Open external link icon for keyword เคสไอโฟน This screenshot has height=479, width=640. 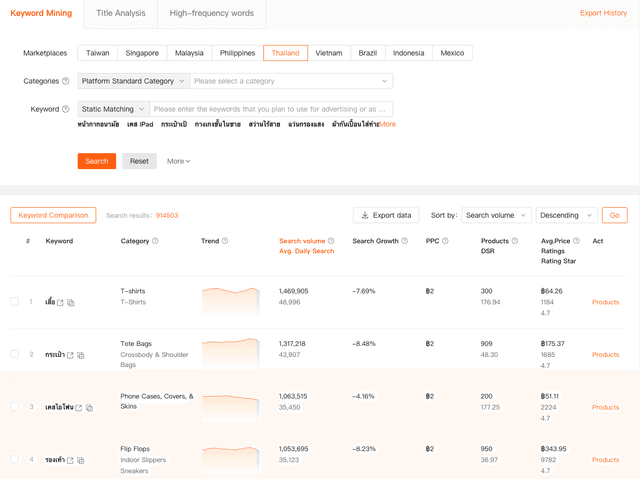coord(79,408)
